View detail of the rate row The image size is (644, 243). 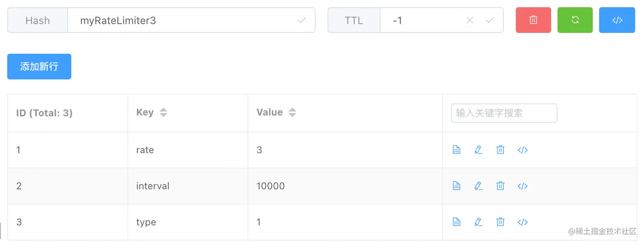click(x=457, y=150)
